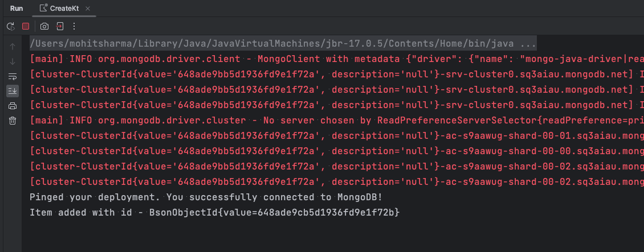Stop the running process

(26, 26)
